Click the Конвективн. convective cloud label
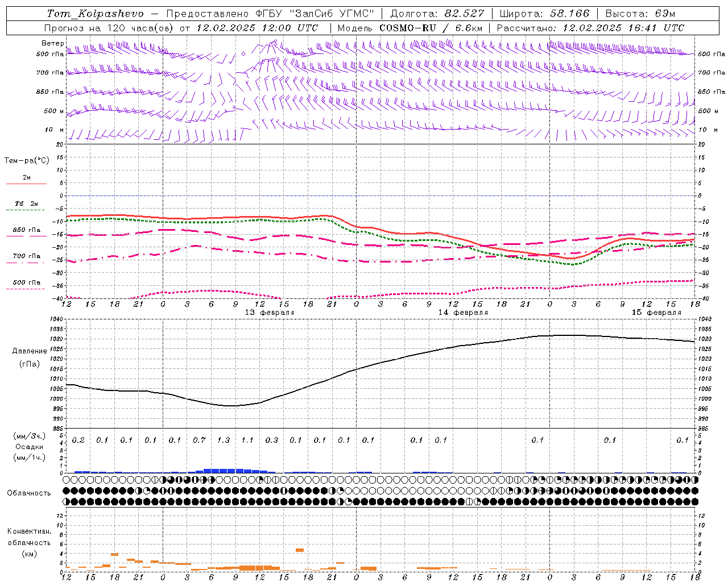Image resolution: width=728 pixels, height=582 pixels. point(29,531)
